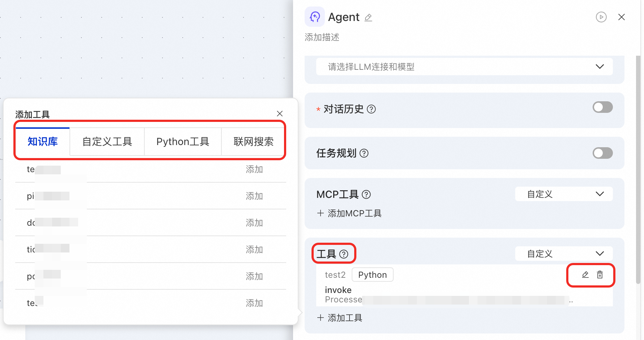This screenshot has height=340, width=644.
Task: Edit the test2 Python tool
Action: (585, 275)
